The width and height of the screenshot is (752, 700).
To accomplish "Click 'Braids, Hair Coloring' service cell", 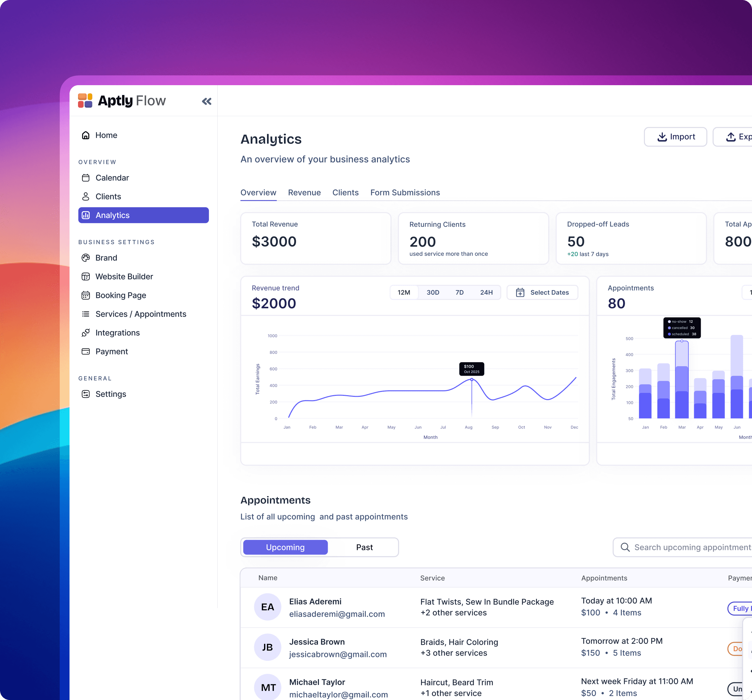I will [x=459, y=642].
